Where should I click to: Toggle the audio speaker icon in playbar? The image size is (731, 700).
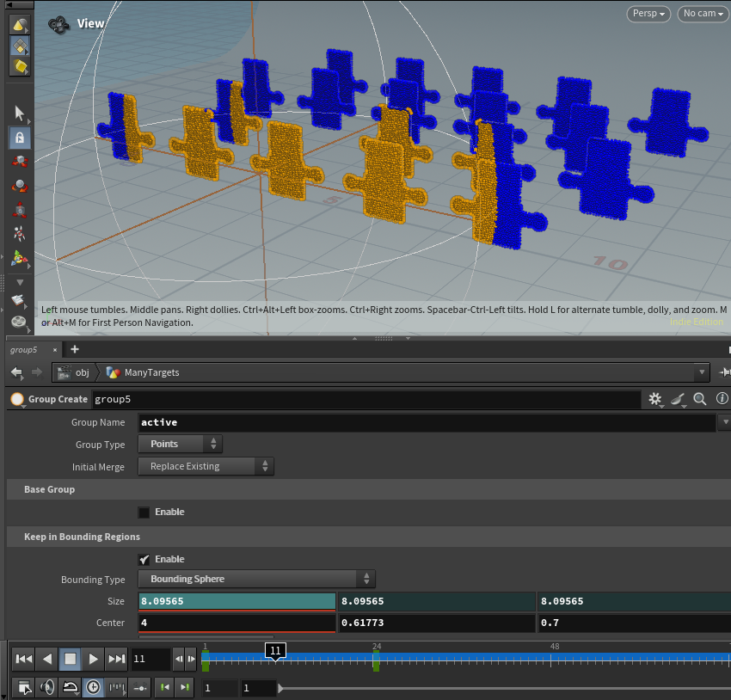point(46,687)
